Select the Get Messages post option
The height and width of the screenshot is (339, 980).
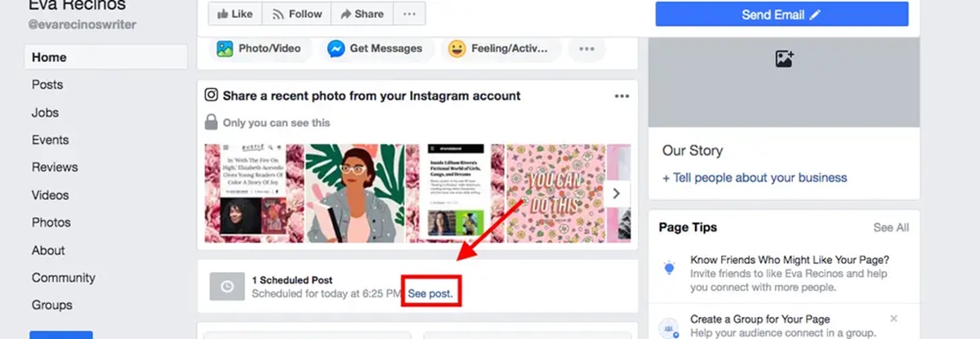[x=376, y=49]
